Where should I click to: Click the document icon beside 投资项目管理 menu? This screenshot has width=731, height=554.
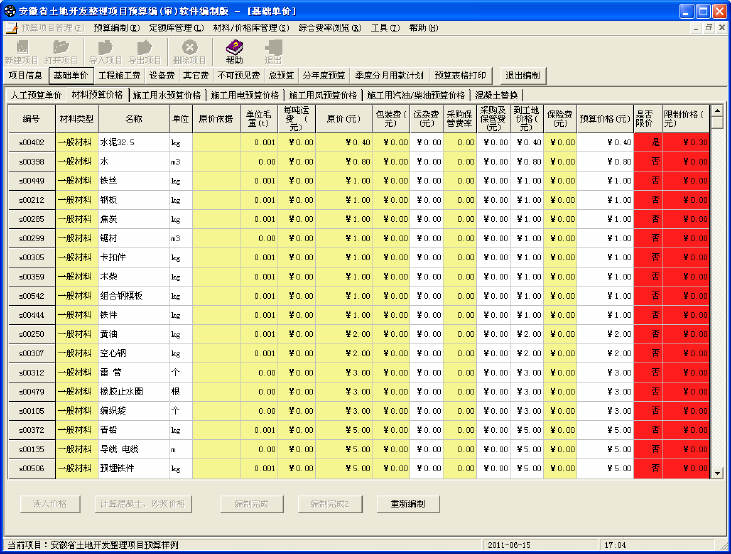12,28
